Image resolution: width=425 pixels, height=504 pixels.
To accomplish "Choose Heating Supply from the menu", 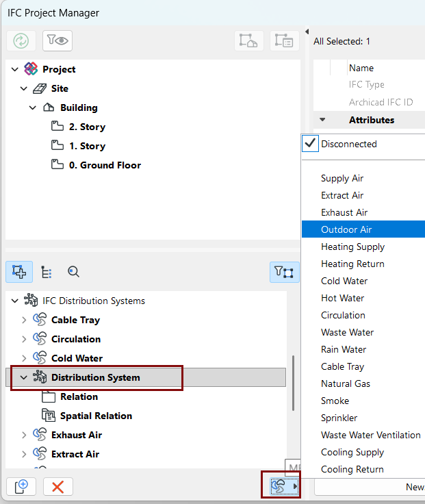I will (363, 247).
